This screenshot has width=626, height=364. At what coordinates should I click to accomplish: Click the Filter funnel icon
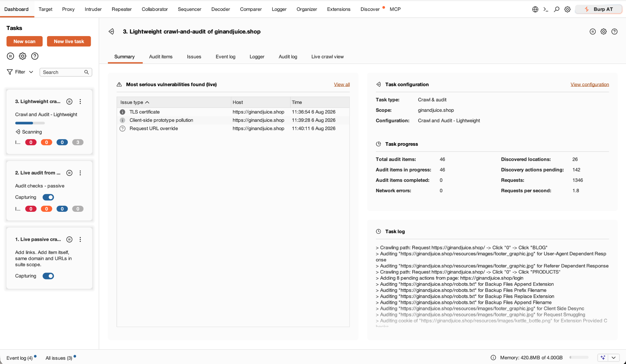point(10,72)
